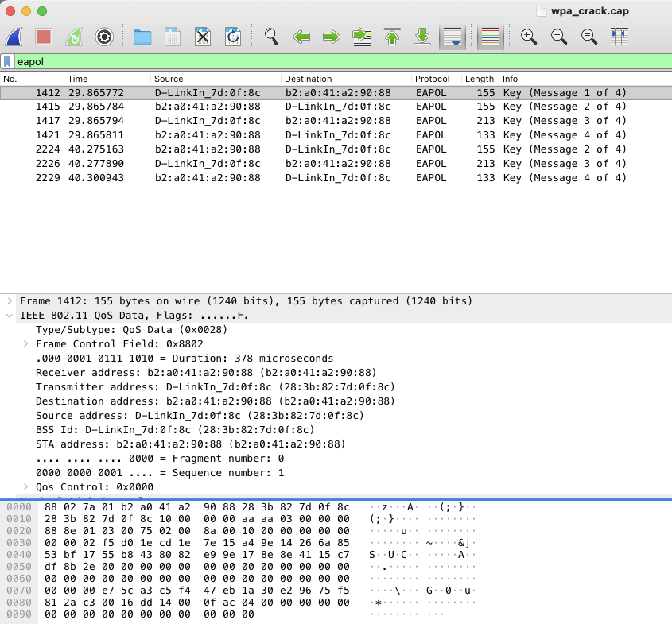Click hex bytes row at offset 0030
This screenshot has width=672, height=624.
pos(197,543)
